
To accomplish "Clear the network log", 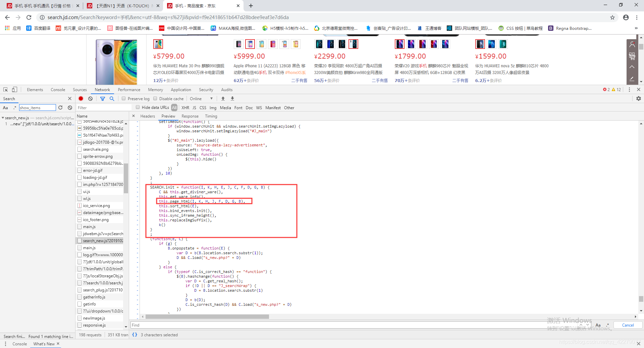I will click(91, 98).
